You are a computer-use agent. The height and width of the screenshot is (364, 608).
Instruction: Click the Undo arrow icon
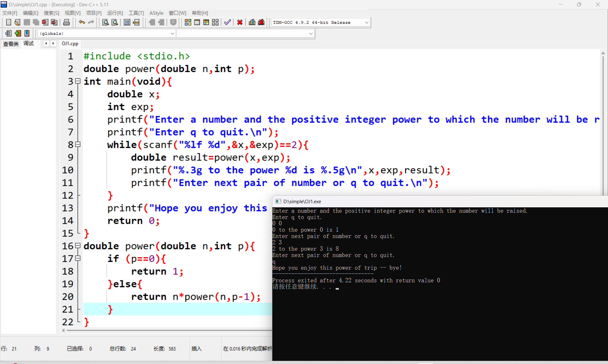click(82, 22)
